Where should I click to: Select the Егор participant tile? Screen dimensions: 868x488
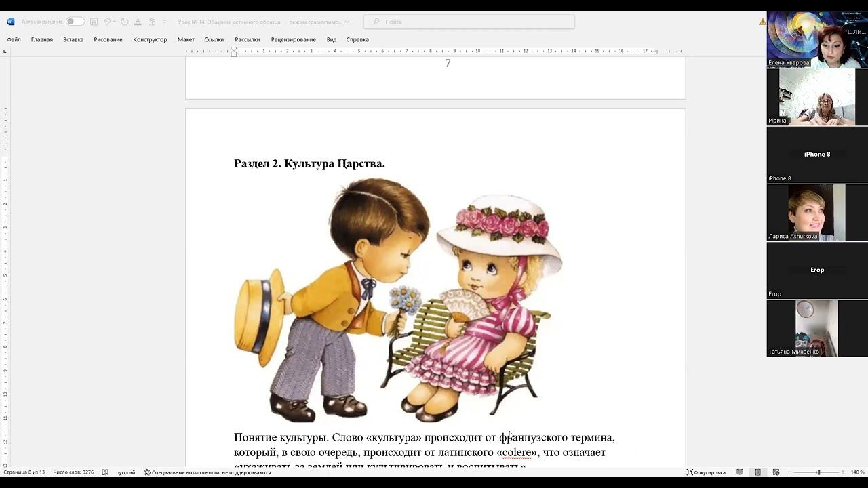tap(817, 270)
